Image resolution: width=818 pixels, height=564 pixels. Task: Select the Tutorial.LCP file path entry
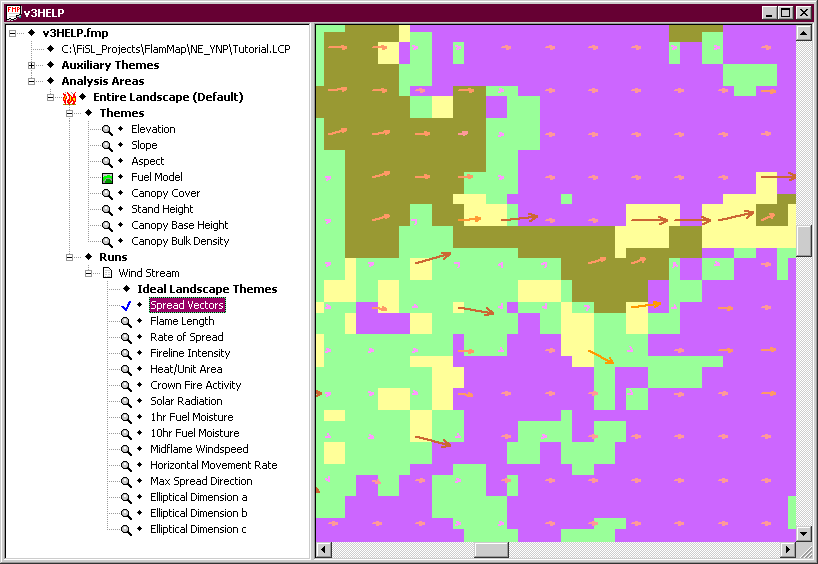click(x=176, y=49)
